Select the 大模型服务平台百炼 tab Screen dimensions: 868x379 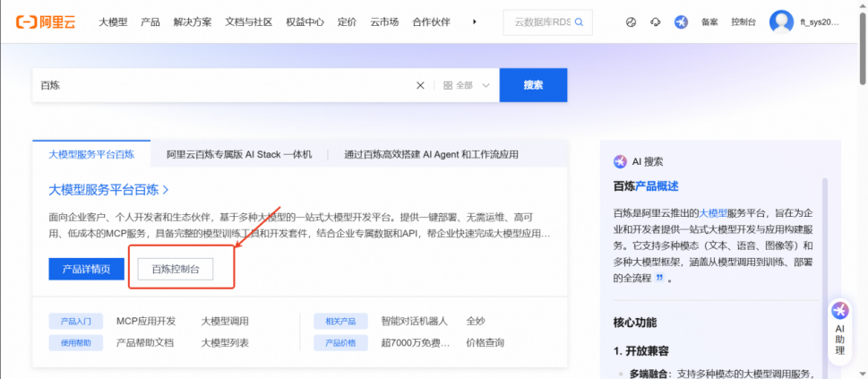[91, 154]
